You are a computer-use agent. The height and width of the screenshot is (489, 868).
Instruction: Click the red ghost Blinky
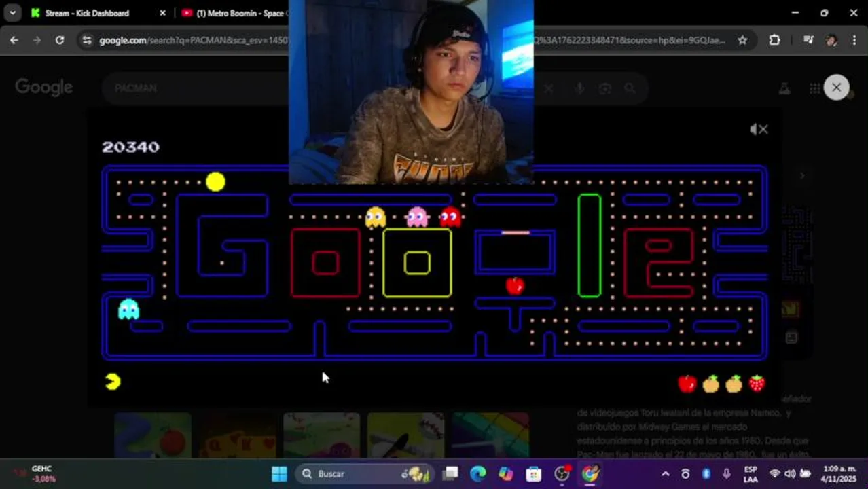450,217
